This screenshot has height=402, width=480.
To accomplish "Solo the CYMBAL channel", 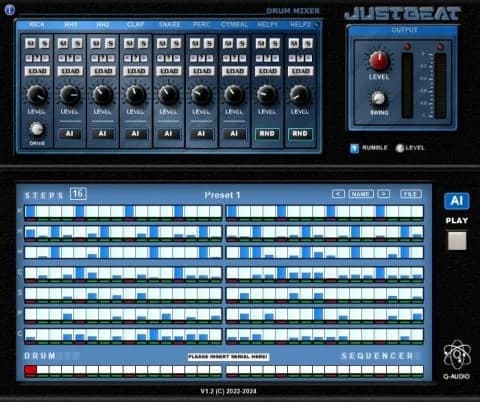I will point(242,43).
